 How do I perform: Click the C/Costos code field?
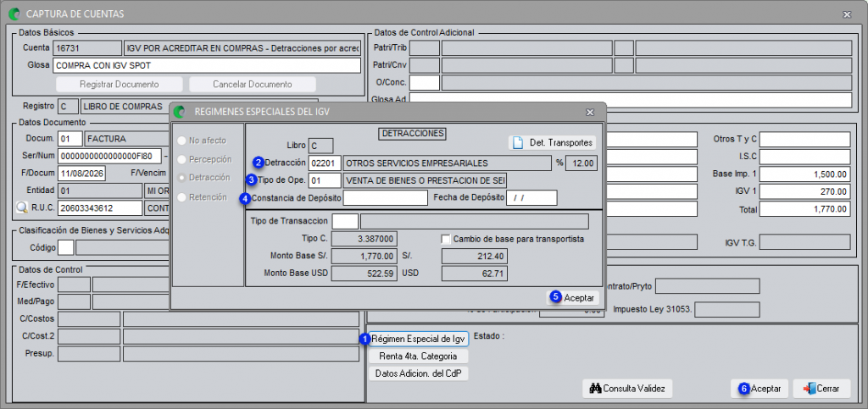[x=88, y=319]
